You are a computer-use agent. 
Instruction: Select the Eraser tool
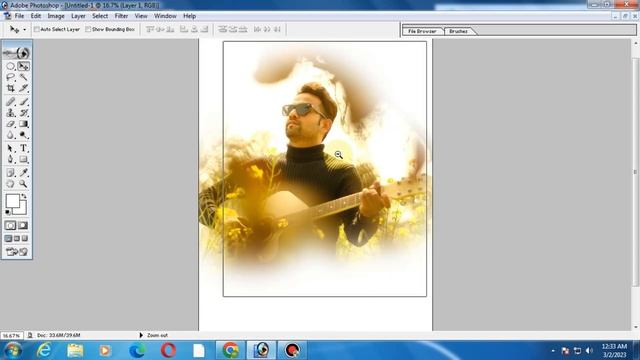coord(11,124)
